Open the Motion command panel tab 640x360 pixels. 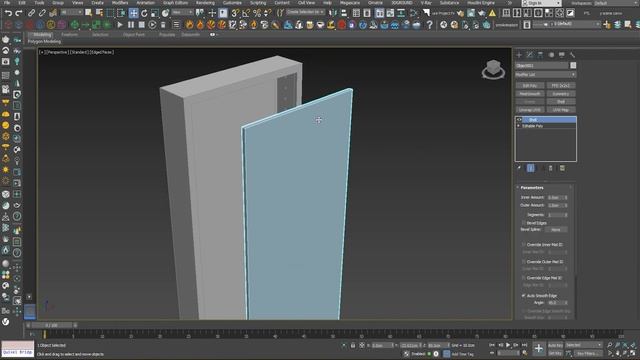click(x=551, y=55)
